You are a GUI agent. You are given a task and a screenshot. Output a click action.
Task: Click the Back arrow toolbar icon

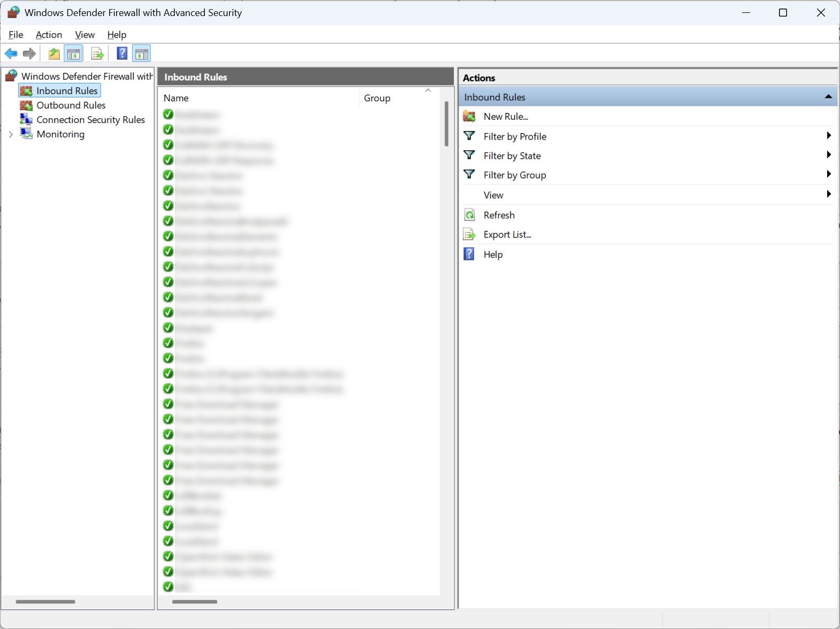click(11, 53)
